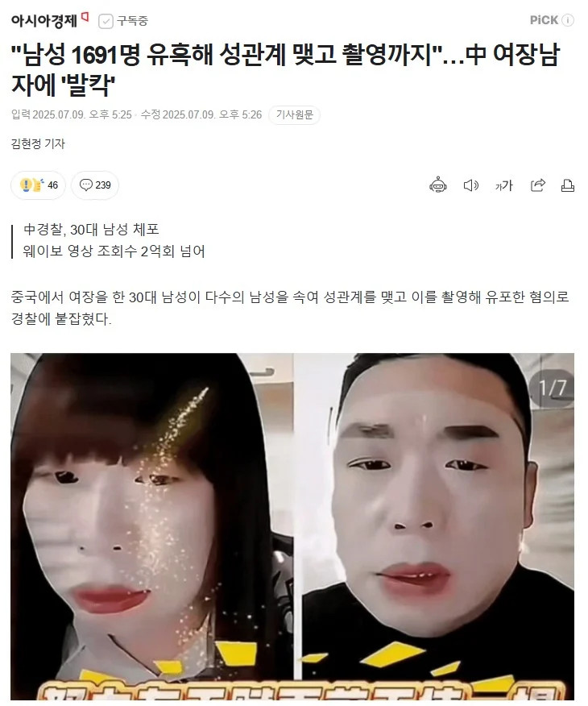Click the red mark beside 아시아경제 logo
The width and height of the screenshot is (588, 706).
pyautogui.click(x=85, y=17)
